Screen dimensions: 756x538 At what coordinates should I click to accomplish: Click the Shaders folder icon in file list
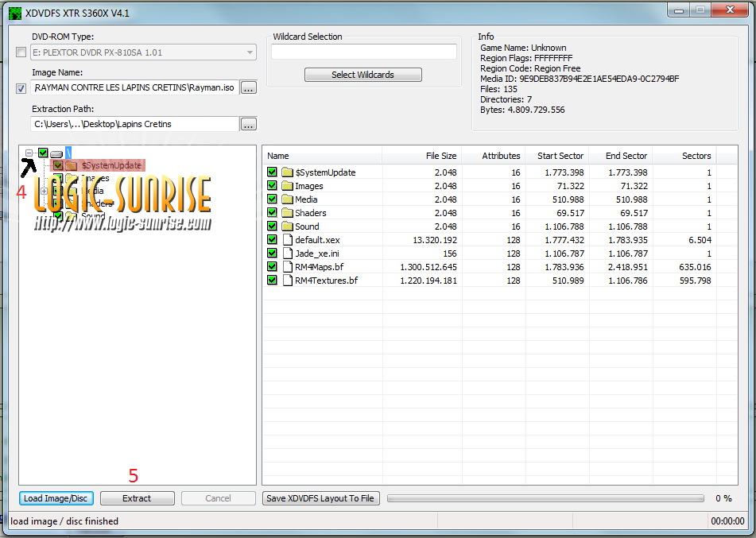(x=287, y=213)
